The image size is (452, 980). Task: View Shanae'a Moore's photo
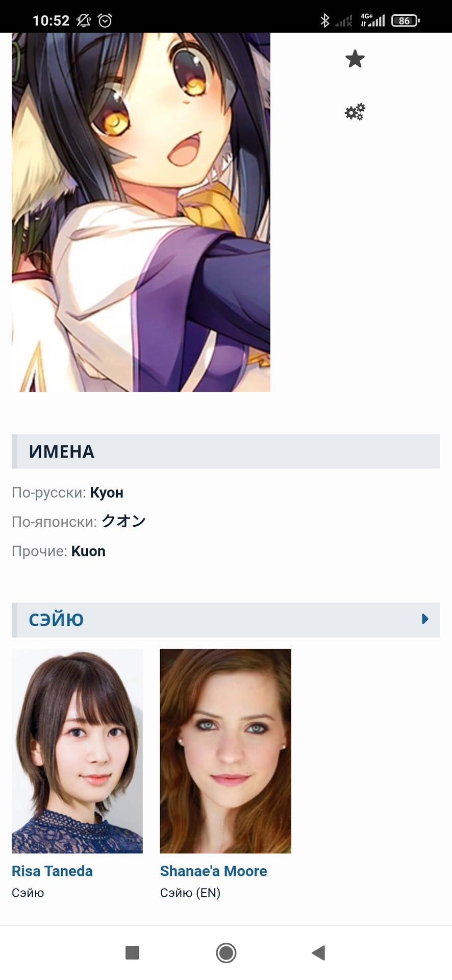[x=225, y=751]
